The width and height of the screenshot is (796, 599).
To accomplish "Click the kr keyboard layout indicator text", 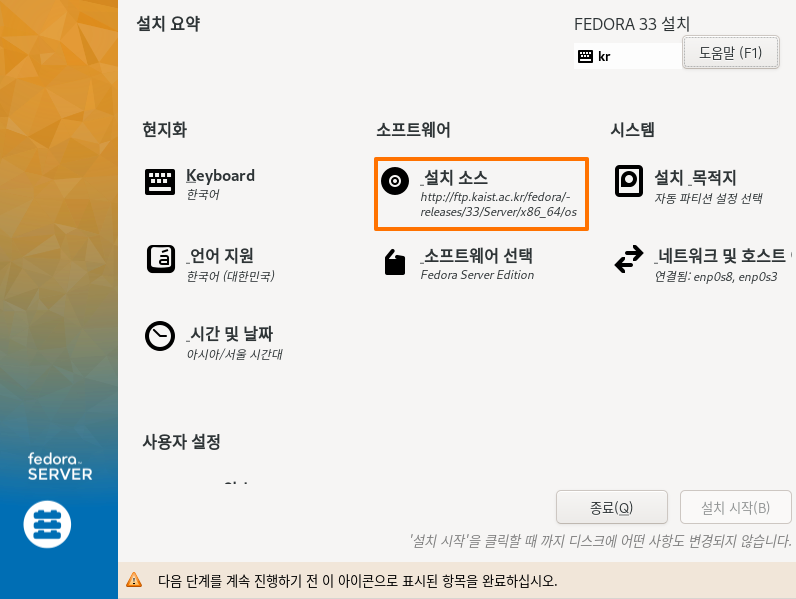I will [604, 56].
